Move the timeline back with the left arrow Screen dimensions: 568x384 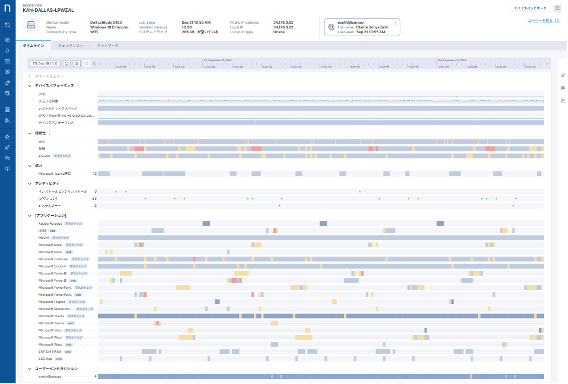pyautogui.click(x=95, y=63)
